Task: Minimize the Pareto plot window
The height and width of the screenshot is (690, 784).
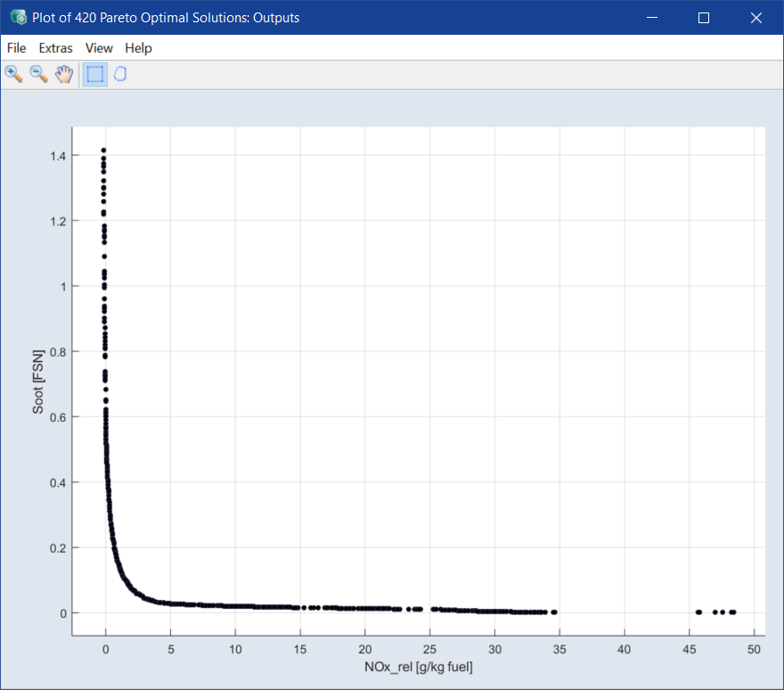Action: [x=651, y=18]
